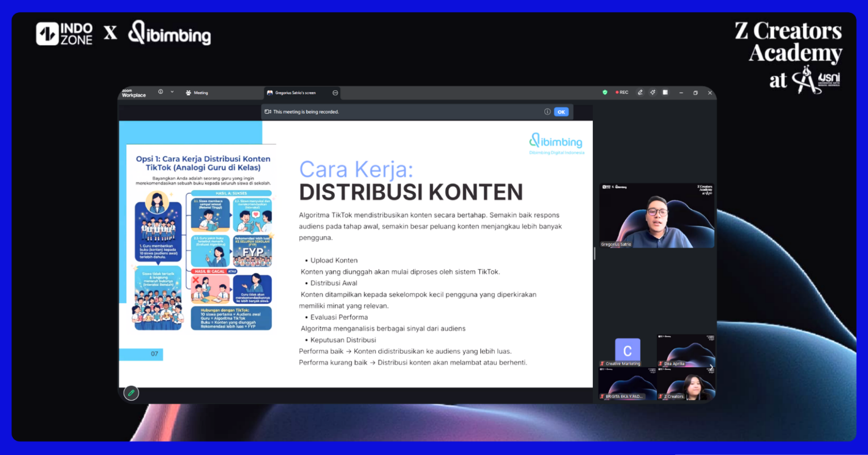Close the Zoom meeting window

click(710, 93)
